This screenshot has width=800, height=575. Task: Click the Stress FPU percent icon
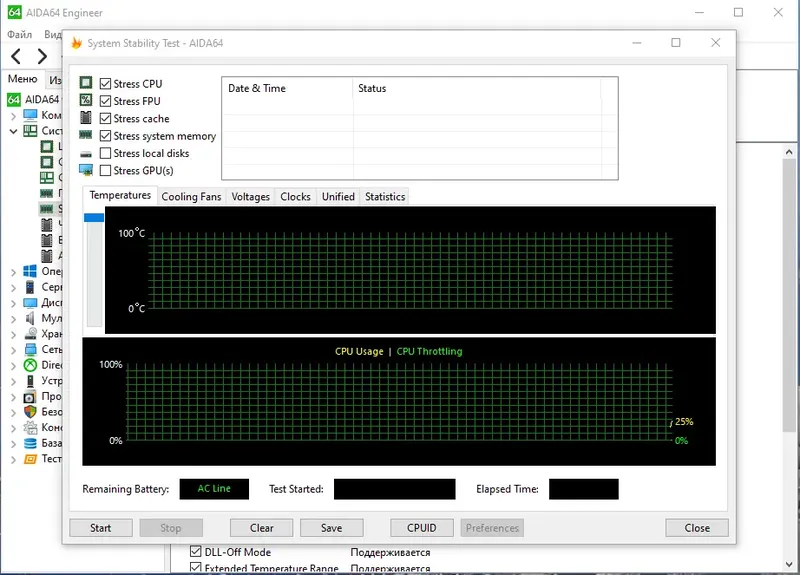pyautogui.click(x=86, y=100)
